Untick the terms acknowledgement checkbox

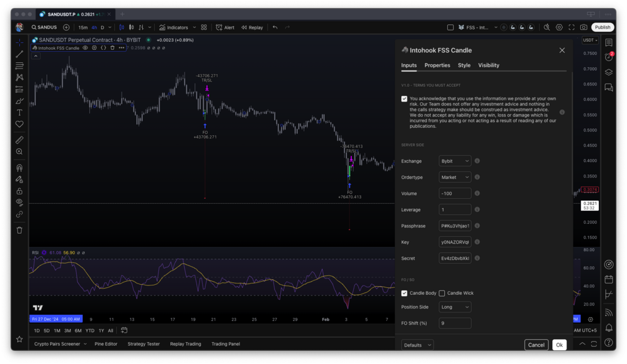pos(404,98)
